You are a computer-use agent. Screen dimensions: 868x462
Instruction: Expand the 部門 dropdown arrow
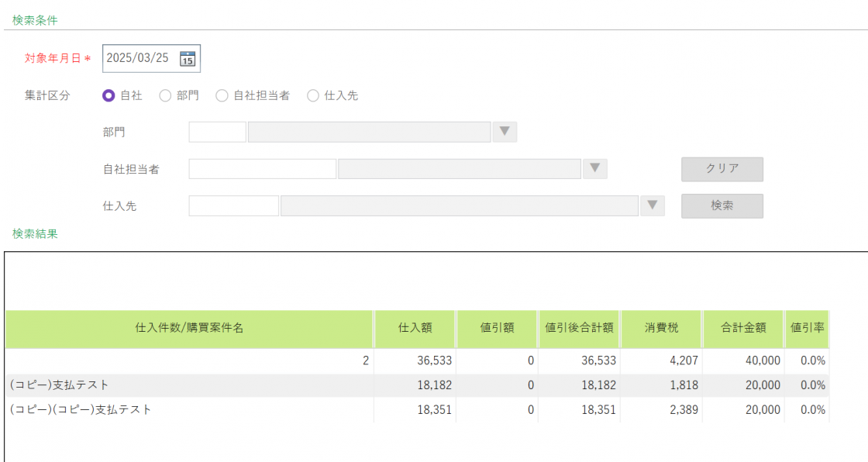pyautogui.click(x=505, y=133)
